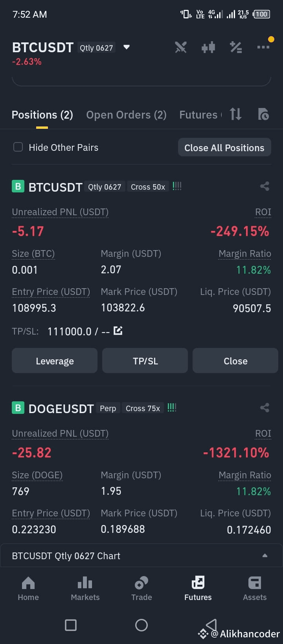
Task: Check the Hide Other Pairs checkbox
Action: tap(18, 147)
